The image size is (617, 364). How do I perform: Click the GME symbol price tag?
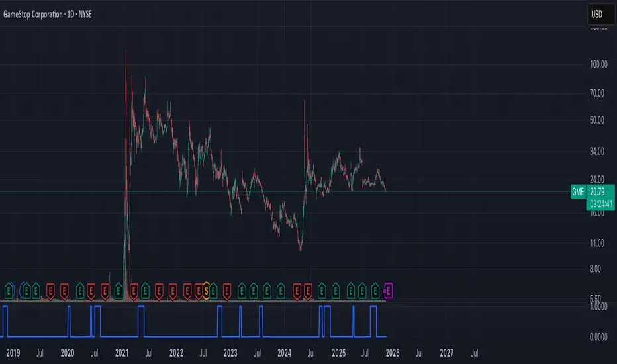[x=578, y=192]
